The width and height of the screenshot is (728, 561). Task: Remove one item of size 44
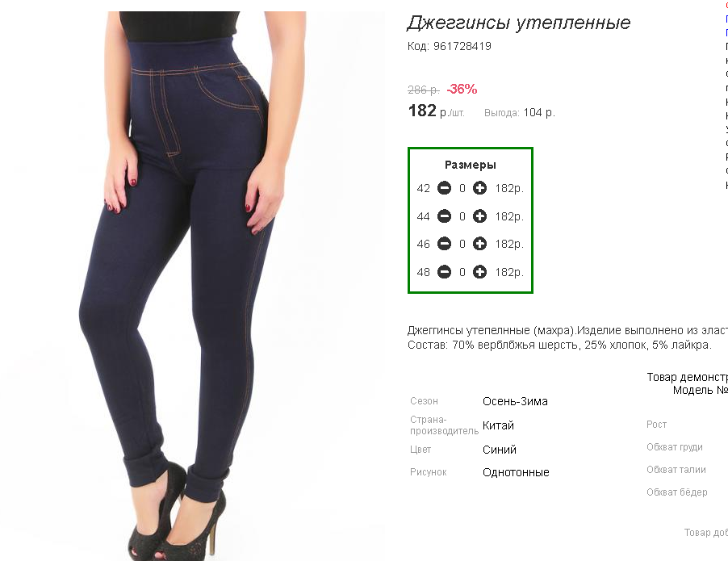tap(445, 216)
